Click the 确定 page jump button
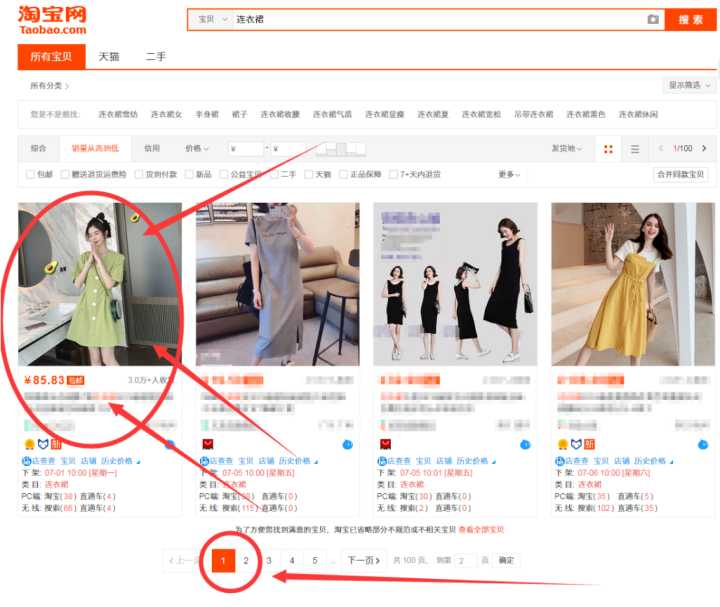Image resolution: width=720 pixels, height=607 pixels. point(506,561)
